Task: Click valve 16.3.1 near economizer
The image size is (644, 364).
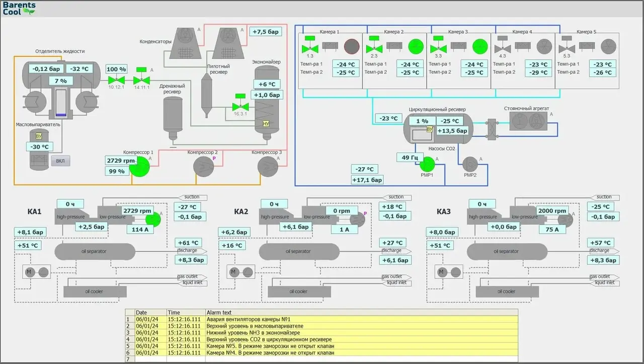Action: (x=241, y=103)
